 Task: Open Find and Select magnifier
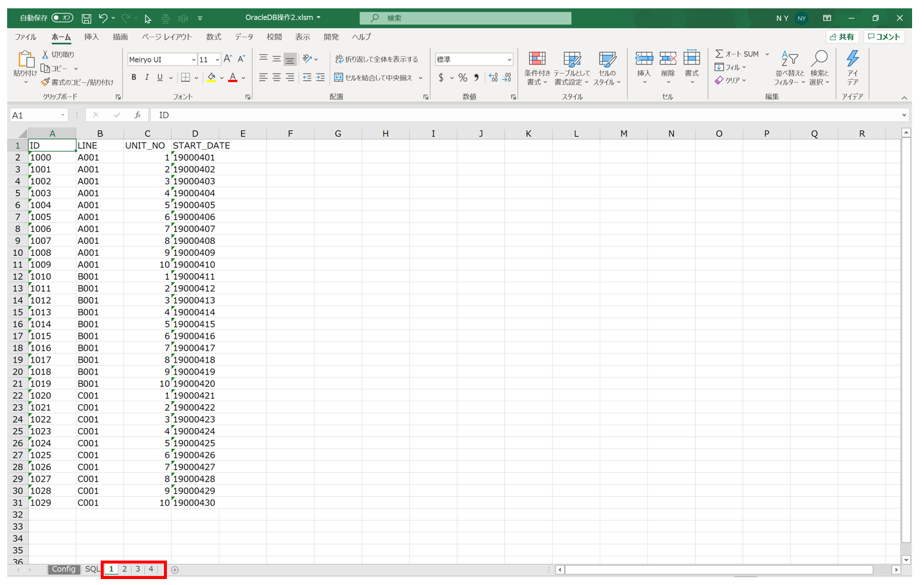tap(820, 68)
